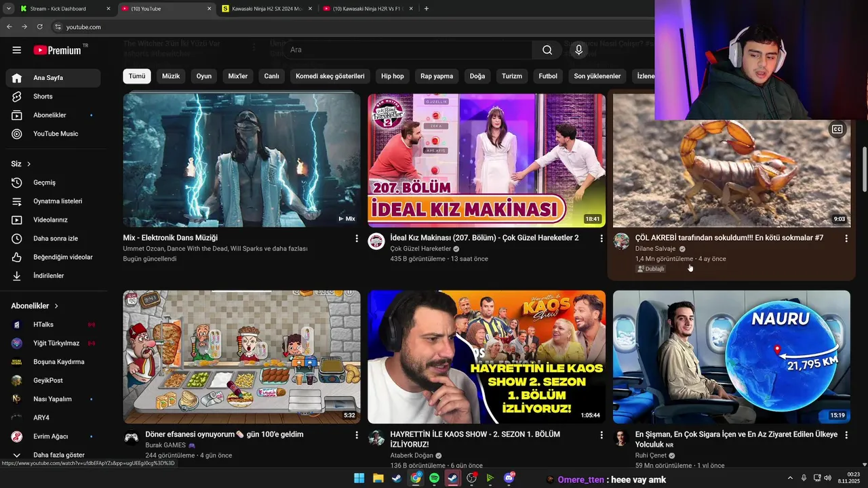Select the Canlı filter chip

pyautogui.click(x=271, y=76)
